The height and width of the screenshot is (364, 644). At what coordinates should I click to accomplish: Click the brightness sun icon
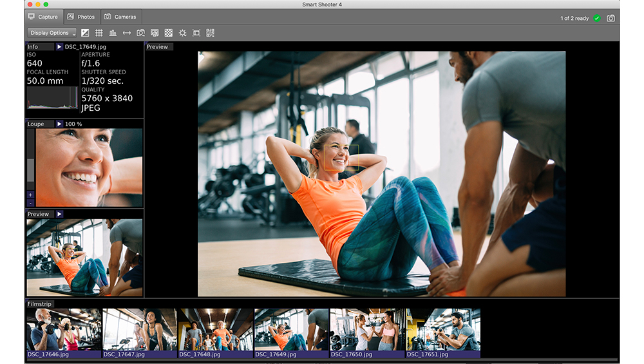[x=182, y=33]
